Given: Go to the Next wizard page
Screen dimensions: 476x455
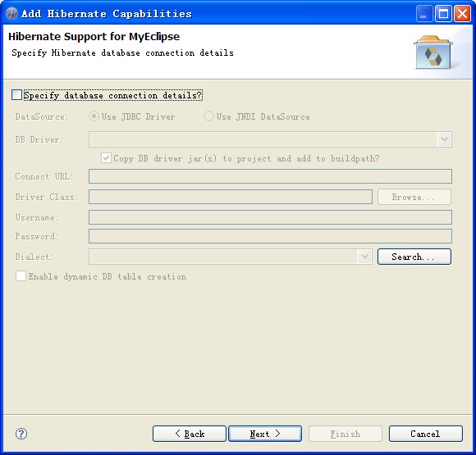Looking at the screenshot, I should tap(265, 434).
